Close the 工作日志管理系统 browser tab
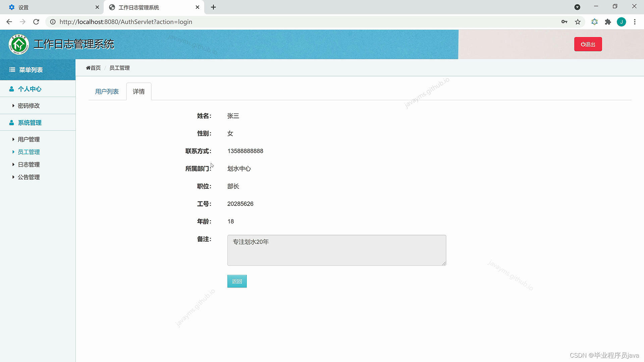Viewport: 644px width, 362px height. 198,7
